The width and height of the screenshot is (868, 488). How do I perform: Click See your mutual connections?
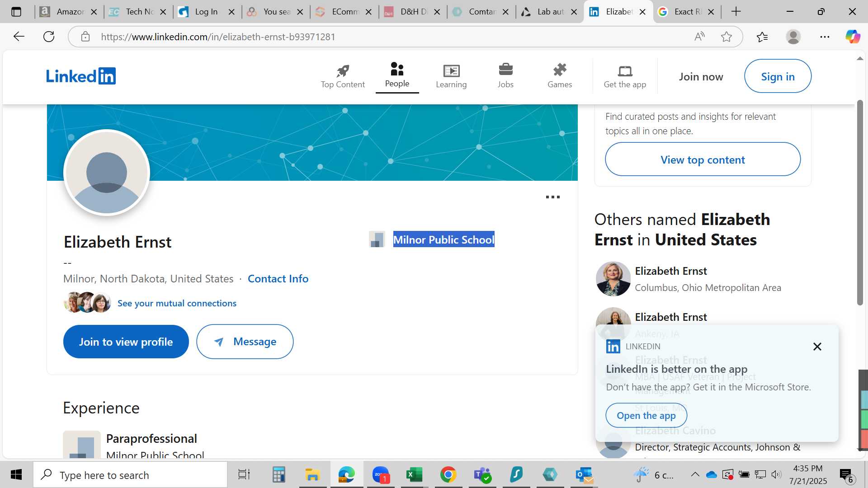pos(177,303)
